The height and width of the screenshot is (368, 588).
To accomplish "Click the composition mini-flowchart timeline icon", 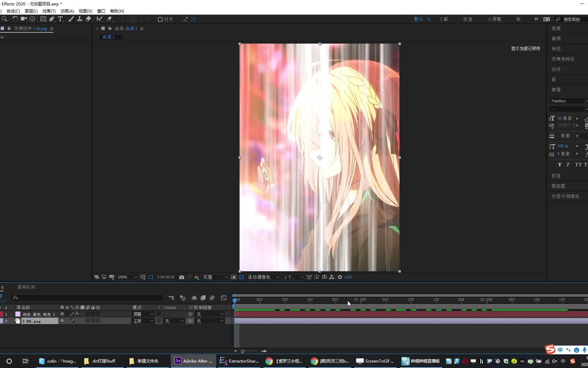I will click(x=171, y=298).
